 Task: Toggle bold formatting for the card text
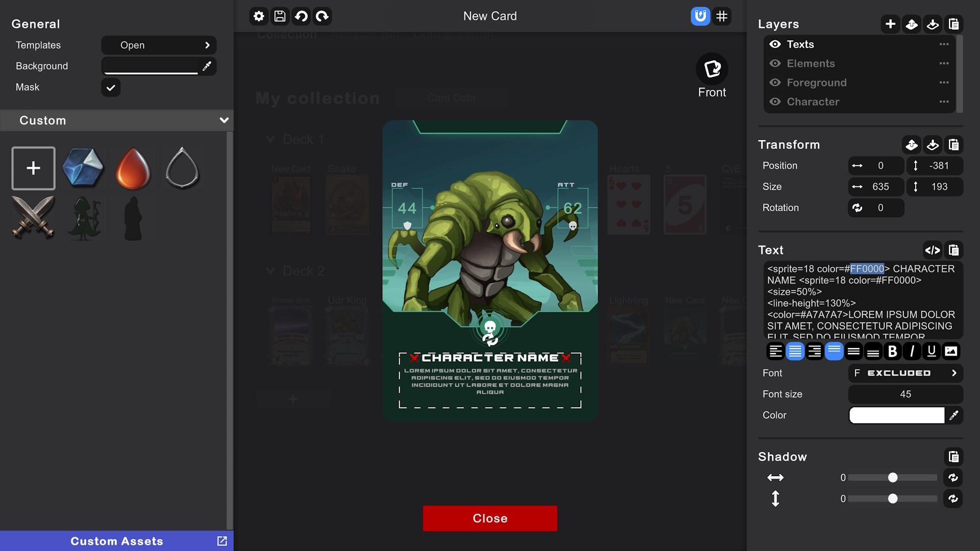click(x=892, y=351)
